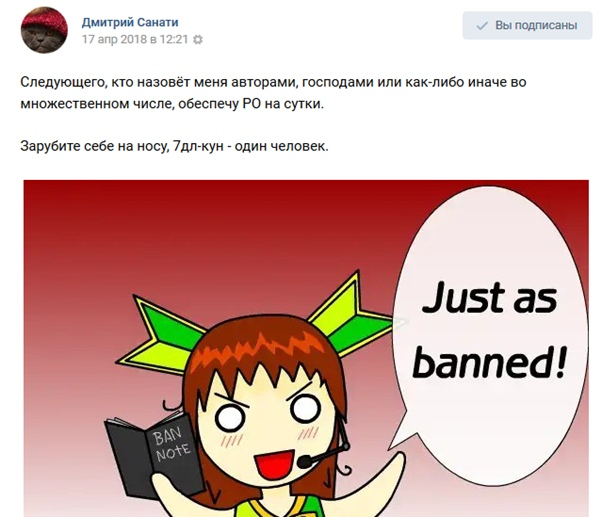Click the first paragraph starting with Следующего
The width and height of the screenshot is (602, 517).
pos(273,93)
